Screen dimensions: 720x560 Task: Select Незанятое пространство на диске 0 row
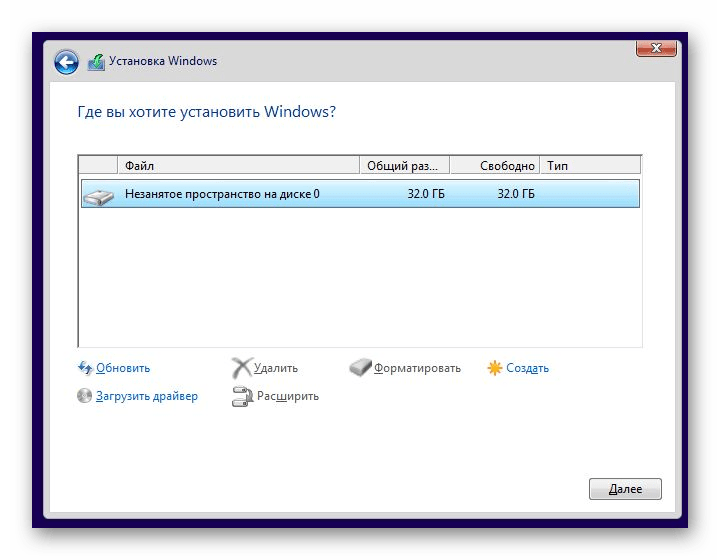coord(360,194)
